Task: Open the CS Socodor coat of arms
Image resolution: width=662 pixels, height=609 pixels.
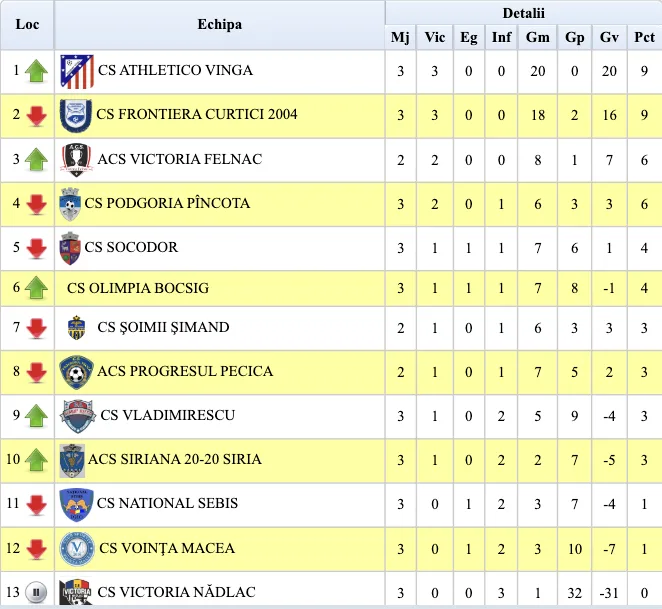Action: pos(70,248)
